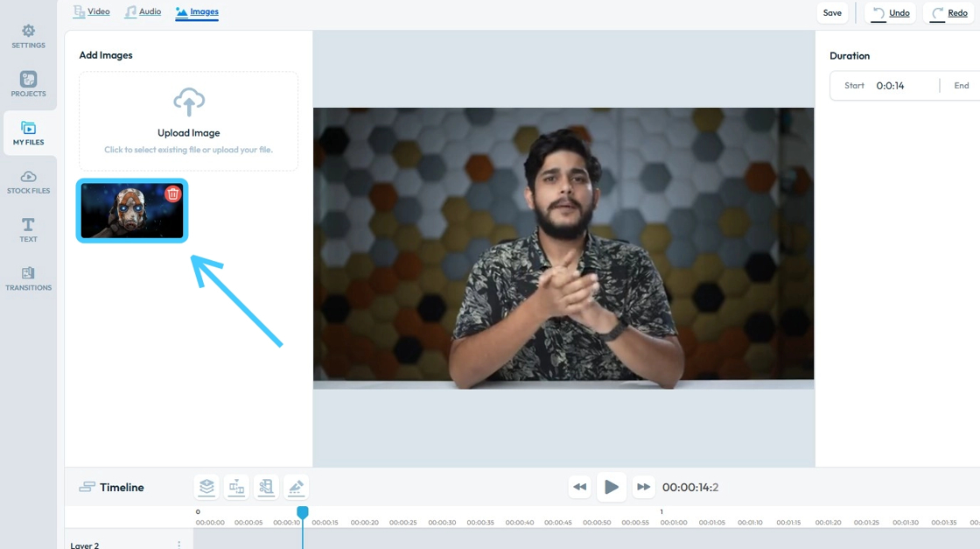Open the Transitions panel
The height and width of the screenshot is (549, 980).
(x=28, y=278)
